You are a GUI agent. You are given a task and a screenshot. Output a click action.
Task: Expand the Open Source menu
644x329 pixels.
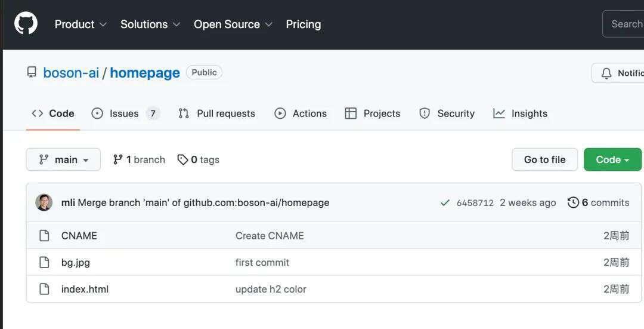point(233,24)
